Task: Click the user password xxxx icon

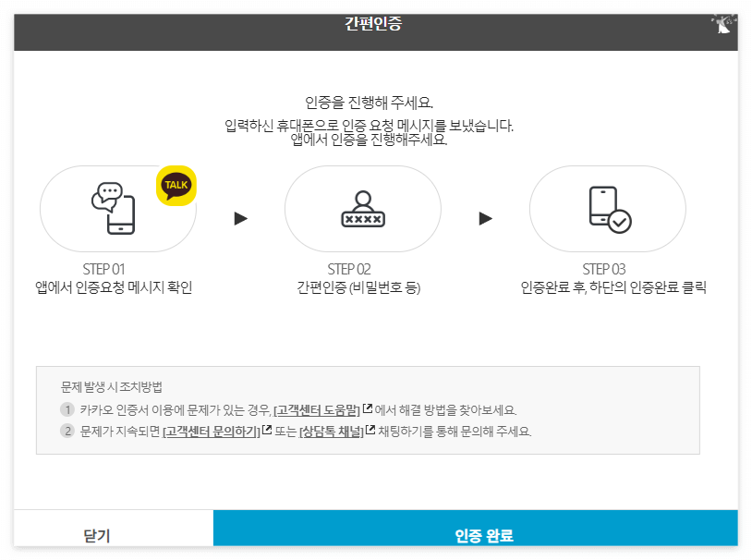Action: [363, 209]
